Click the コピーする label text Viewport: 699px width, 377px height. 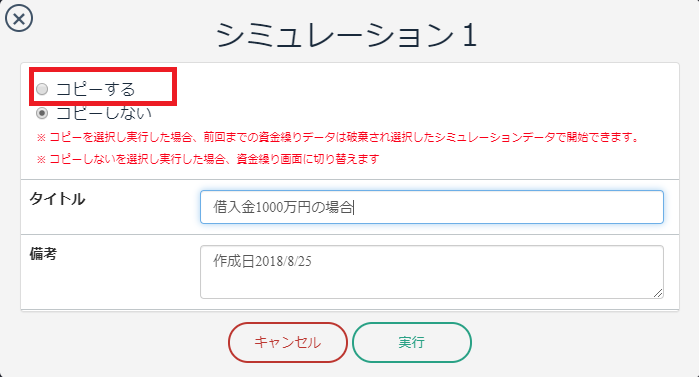pyautogui.click(x=95, y=89)
